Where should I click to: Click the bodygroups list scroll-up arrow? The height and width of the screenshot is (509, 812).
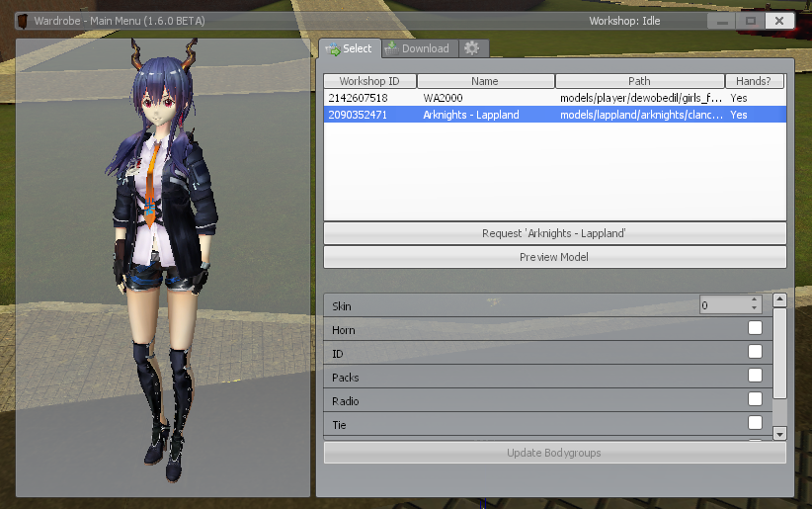tap(779, 300)
